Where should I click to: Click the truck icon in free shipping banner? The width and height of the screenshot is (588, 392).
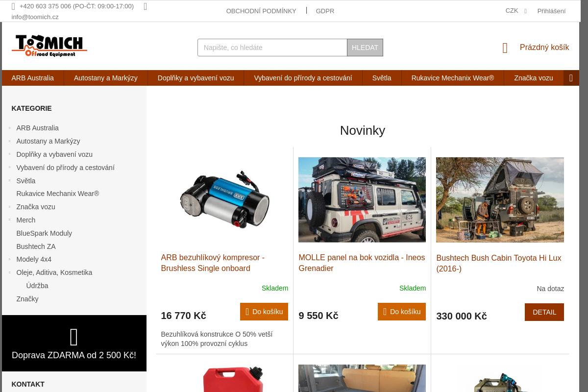click(x=74, y=338)
